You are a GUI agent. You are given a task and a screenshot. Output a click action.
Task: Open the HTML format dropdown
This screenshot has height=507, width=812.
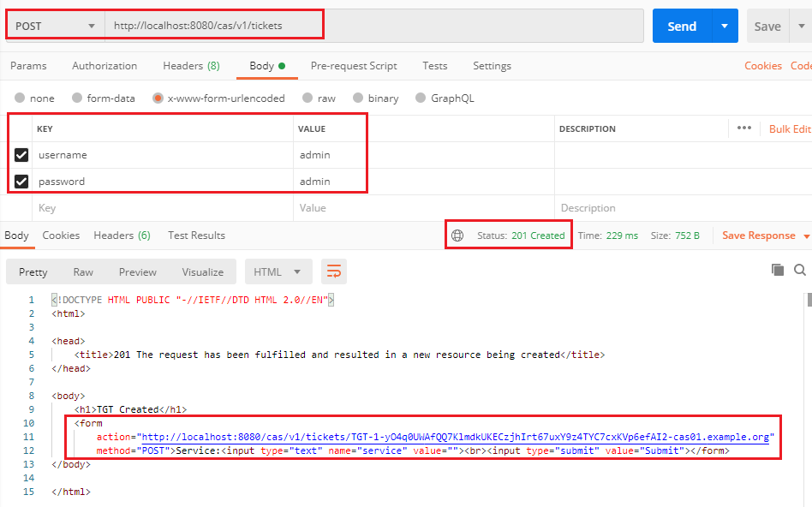click(x=278, y=271)
